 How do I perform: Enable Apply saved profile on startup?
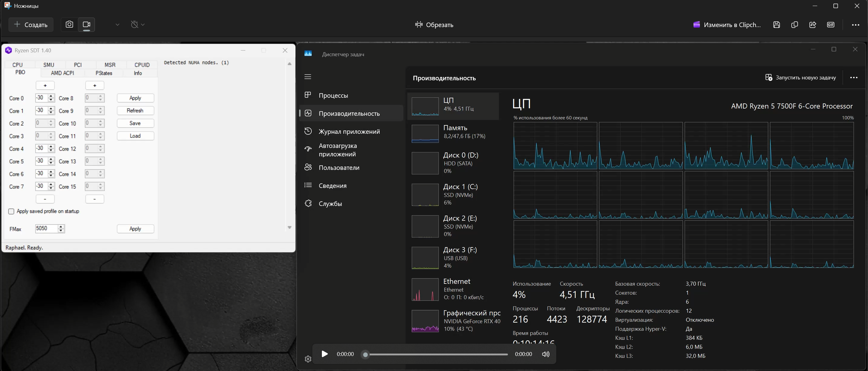coord(11,212)
